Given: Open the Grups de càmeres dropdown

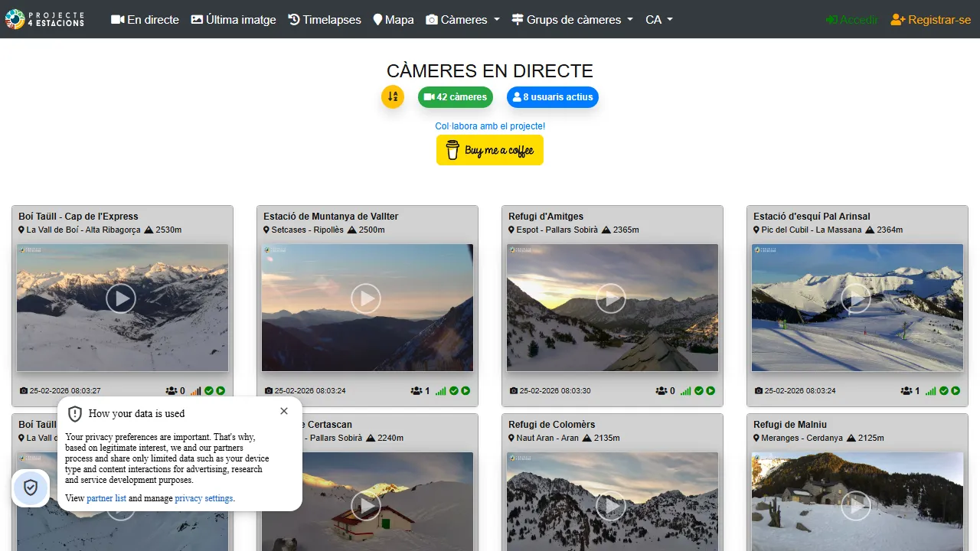Looking at the screenshot, I should click(x=572, y=20).
